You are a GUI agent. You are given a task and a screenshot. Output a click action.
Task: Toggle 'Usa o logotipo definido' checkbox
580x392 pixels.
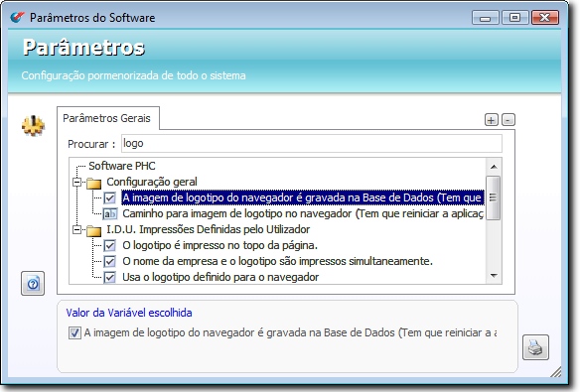[x=109, y=277]
